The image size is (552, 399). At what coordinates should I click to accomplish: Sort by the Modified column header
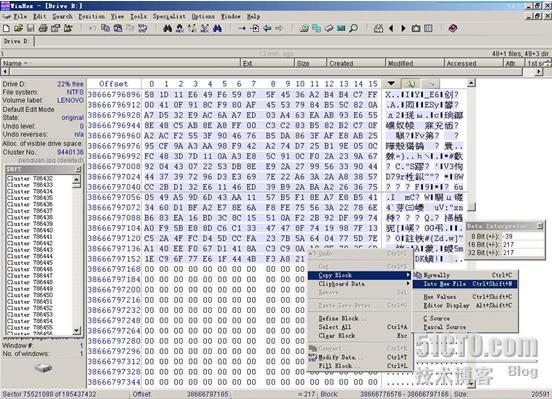(415, 63)
